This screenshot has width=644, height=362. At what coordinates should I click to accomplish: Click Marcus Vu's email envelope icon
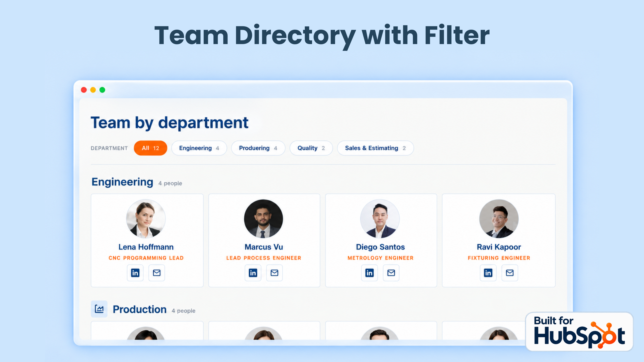pyautogui.click(x=275, y=273)
